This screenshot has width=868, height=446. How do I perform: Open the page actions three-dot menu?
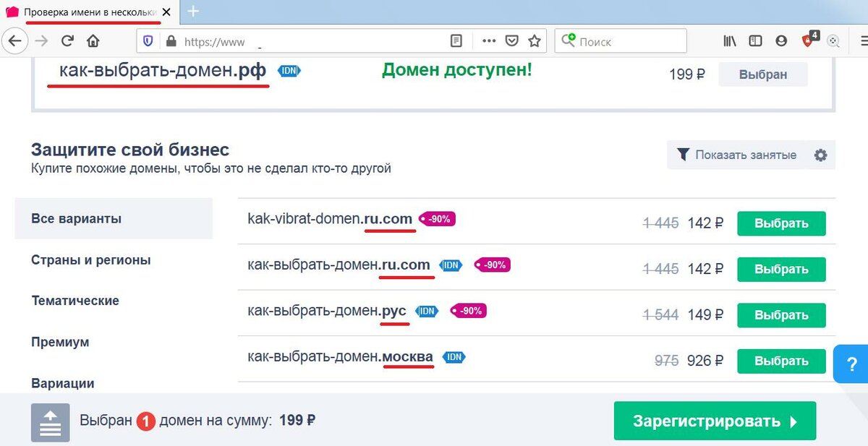pos(489,41)
